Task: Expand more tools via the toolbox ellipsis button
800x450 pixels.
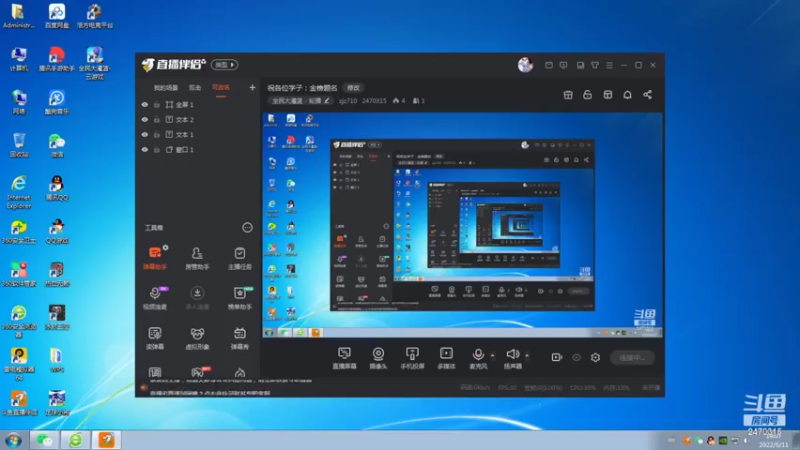Action: pyautogui.click(x=247, y=228)
